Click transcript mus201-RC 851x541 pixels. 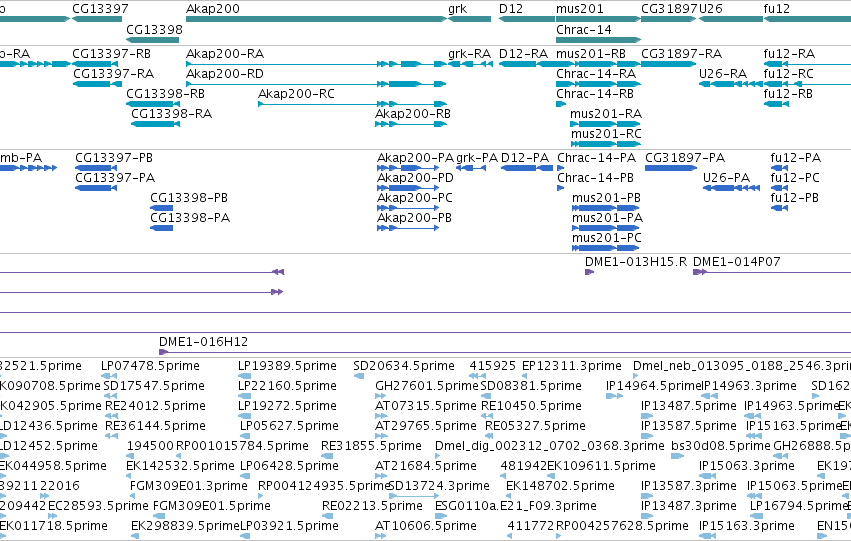pyautogui.click(x=606, y=144)
